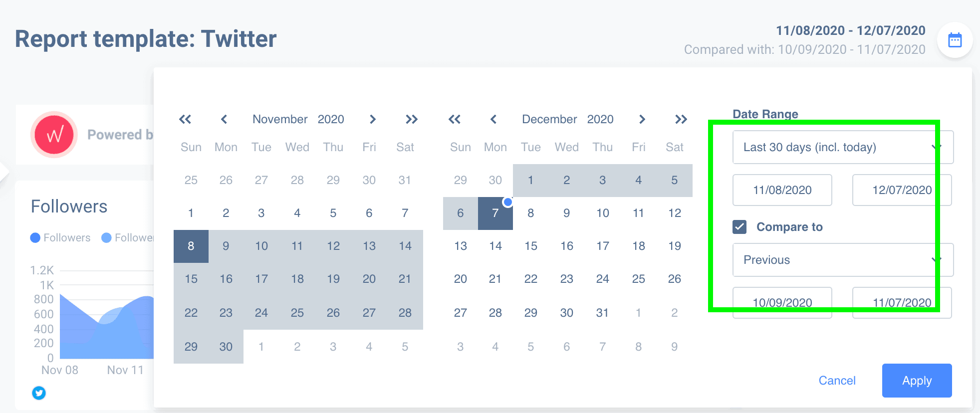This screenshot has width=980, height=413.
Task: Choose December 6 in the calendar
Action: click(x=461, y=213)
